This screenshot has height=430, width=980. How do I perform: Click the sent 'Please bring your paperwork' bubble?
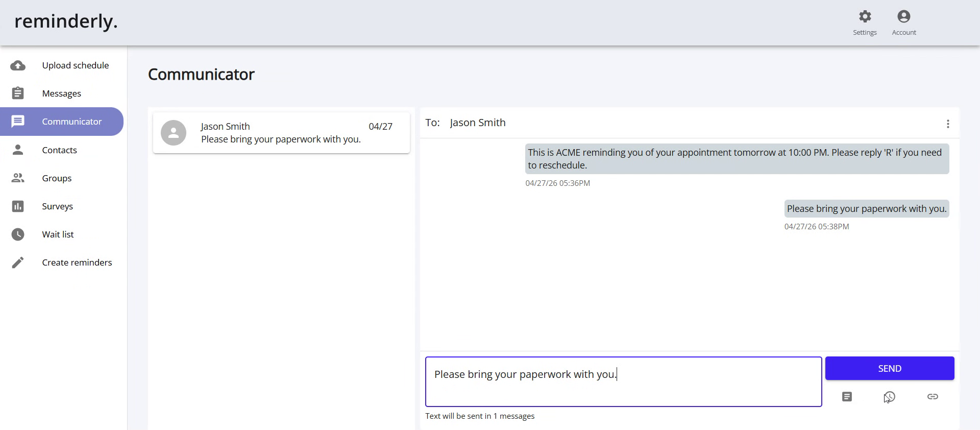click(867, 208)
